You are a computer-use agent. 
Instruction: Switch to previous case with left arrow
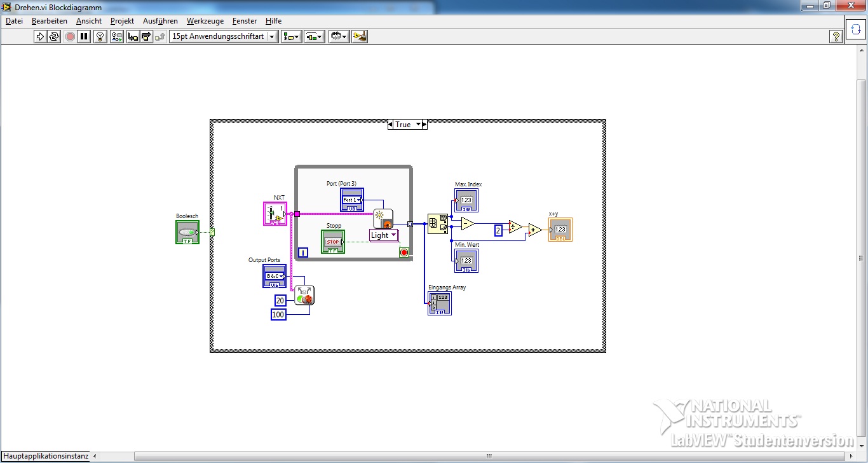pos(390,125)
